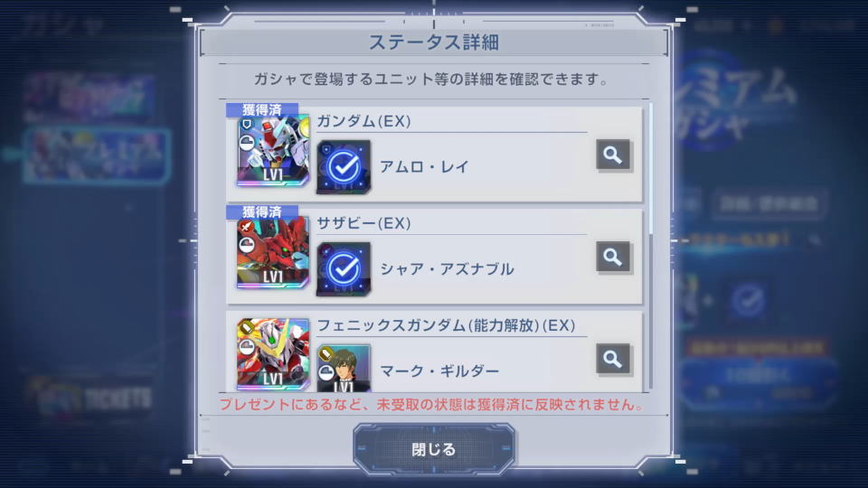Select the フェニックスガンダム(能力解放)(EX) name label
The width and height of the screenshot is (868, 488).
point(446,324)
